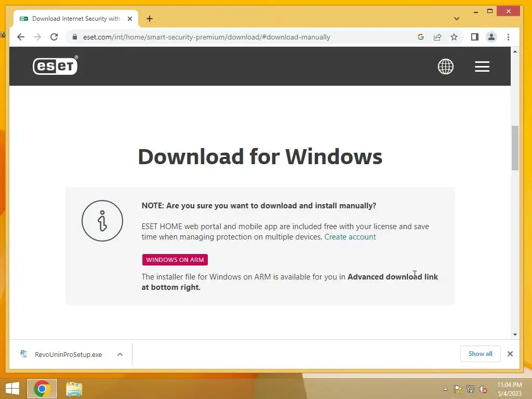
Task: Click the ESET logo in the header
Action: point(55,65)
